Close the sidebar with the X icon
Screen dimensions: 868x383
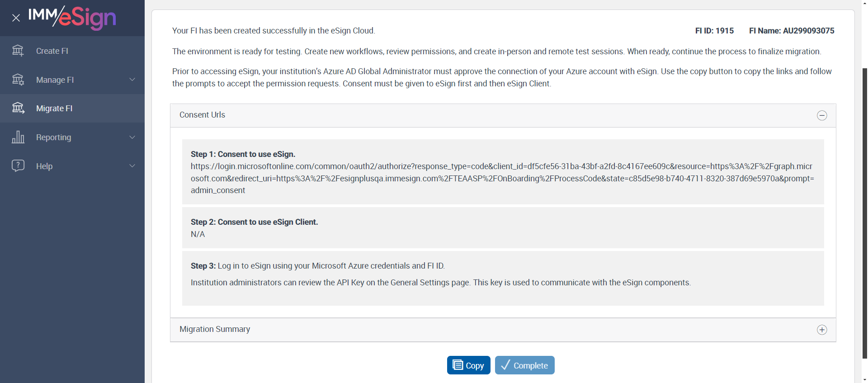tap(16, 18)
